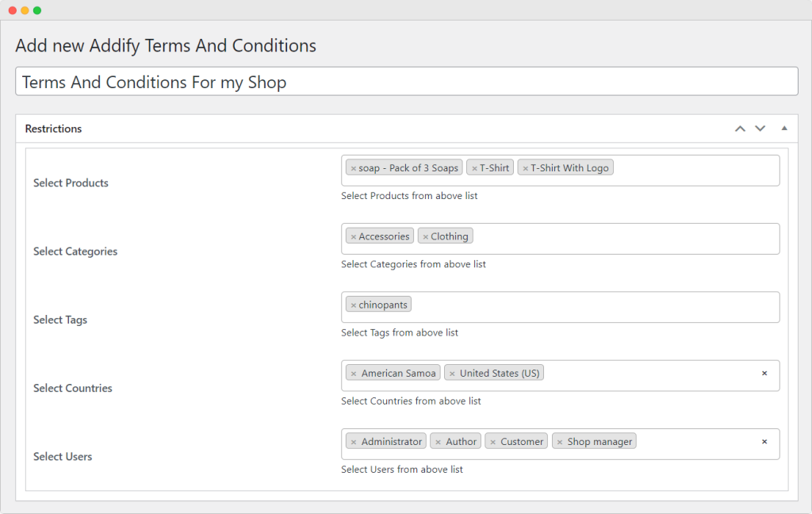Clear all selected users
Image resolution: width=812 pixels, height=514 pixels.
click(x=764, y=442)
